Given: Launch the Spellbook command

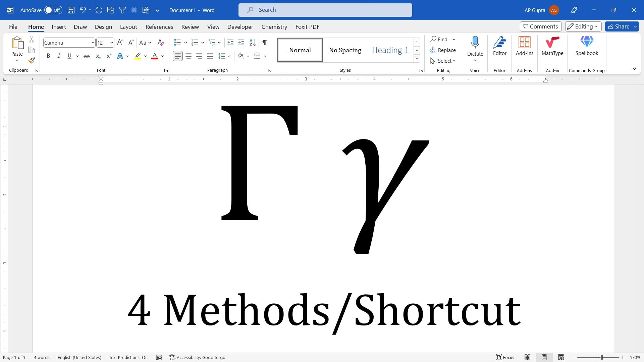Looking at the screenshot, I should 587,47.
